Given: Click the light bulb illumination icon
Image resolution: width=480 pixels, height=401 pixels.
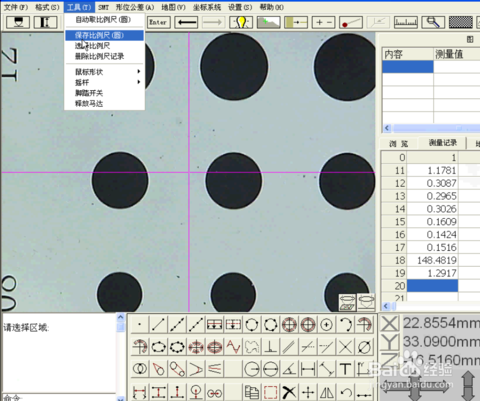Looking at the screenshot, I should point(241,22).
